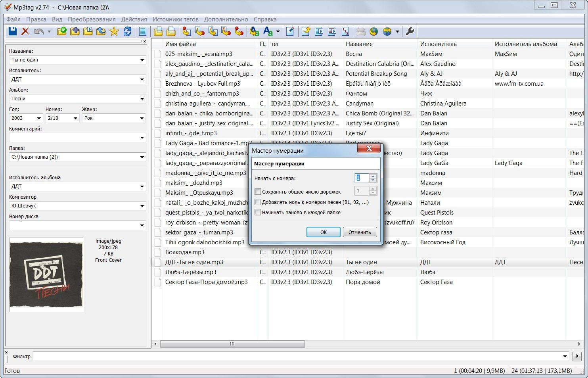Open the Жанр dropdown showing Рок
Image resolution: width=588 pixels, height=378 pixels.
(x=142, y=118)
